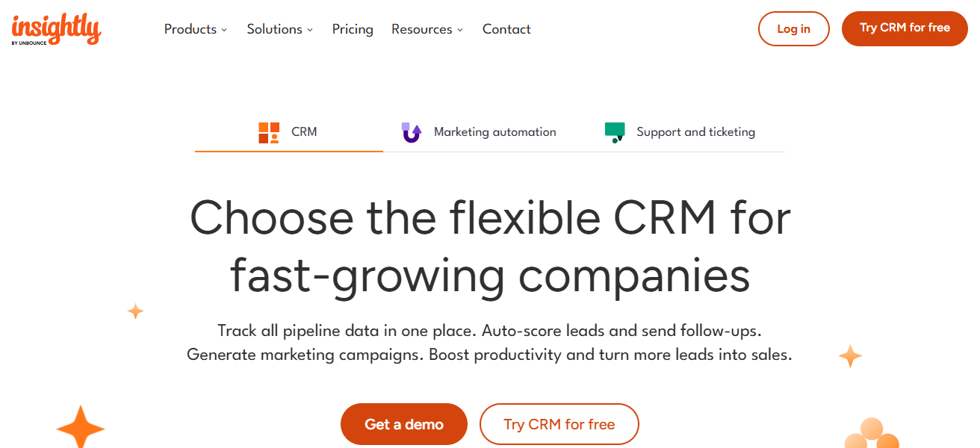Click the large orange star at bottom left

(x=81, y=428)
